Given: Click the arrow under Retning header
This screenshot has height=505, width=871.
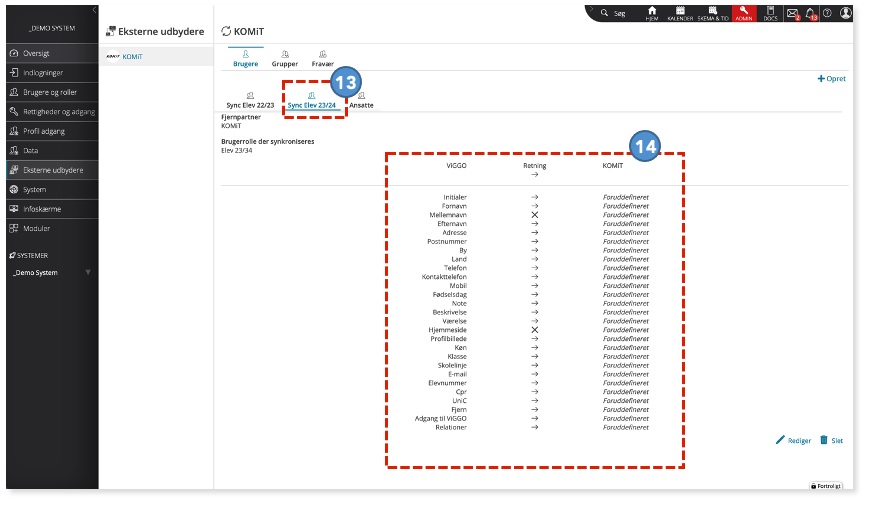Looking at the screenshot, I should [534, 174].
